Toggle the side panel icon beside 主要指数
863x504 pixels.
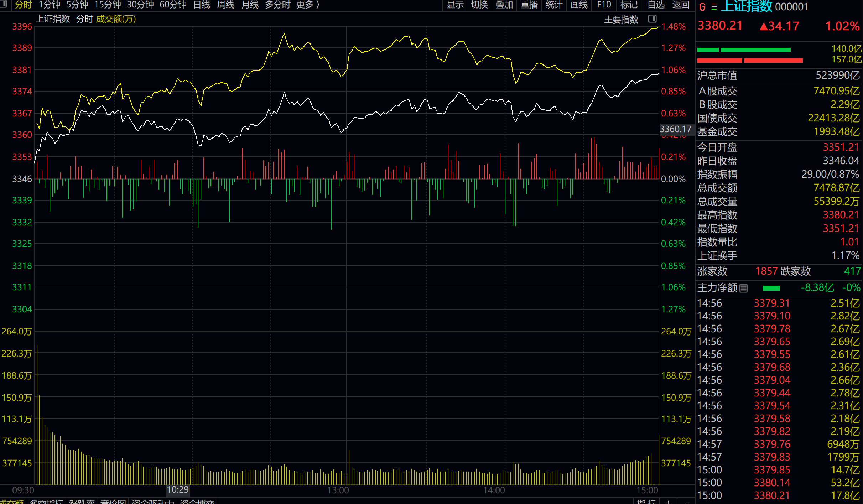pos(652,19)
